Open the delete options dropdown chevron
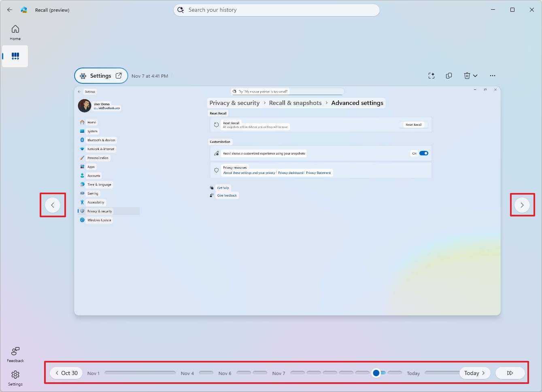 pyautogui.click(x=475, y=76)
